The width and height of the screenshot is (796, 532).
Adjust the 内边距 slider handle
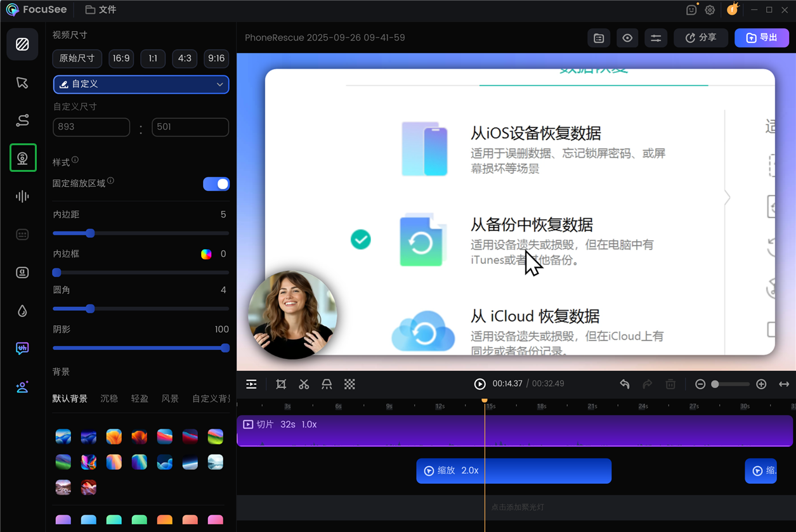[x=90, y=233]
